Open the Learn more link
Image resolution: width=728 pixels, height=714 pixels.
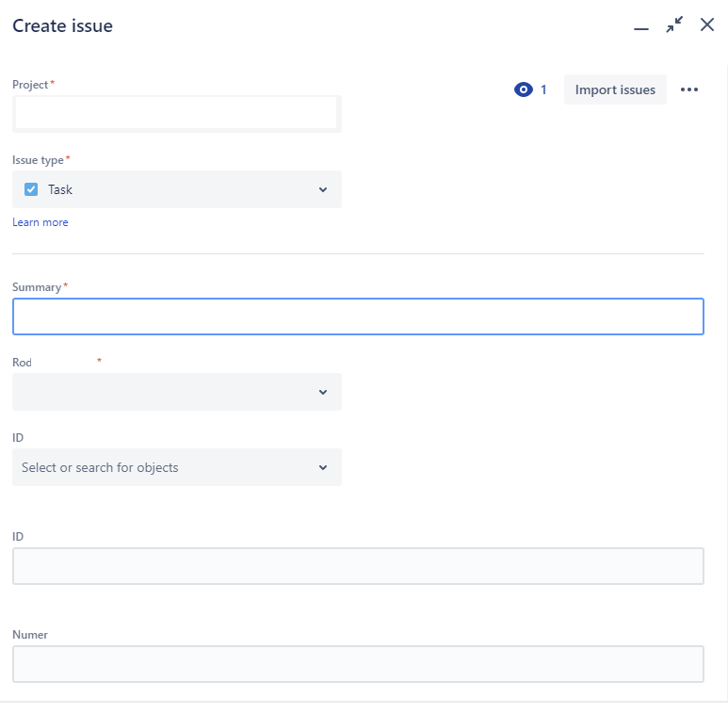[40, 222]
